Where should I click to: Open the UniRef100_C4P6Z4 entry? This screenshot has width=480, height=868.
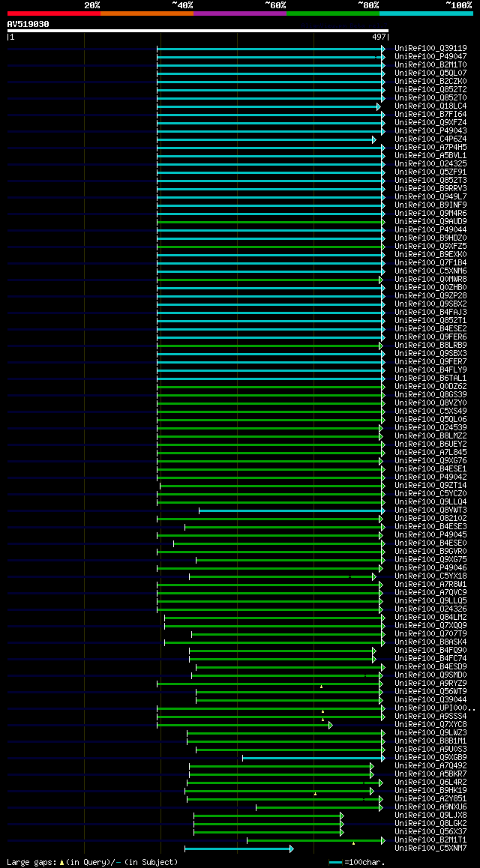pyautogui.click(x=430, y=139)
